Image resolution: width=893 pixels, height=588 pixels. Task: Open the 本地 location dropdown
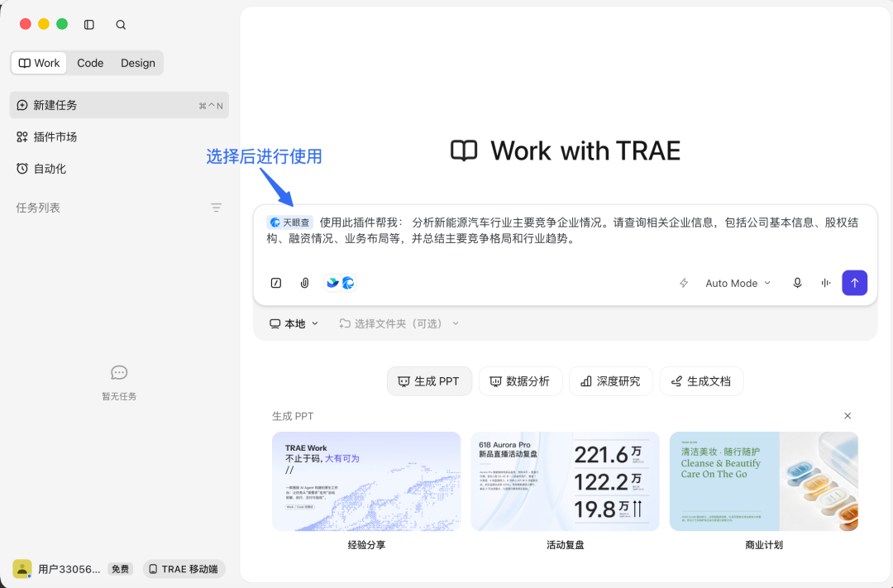click(x=294, y=323)
